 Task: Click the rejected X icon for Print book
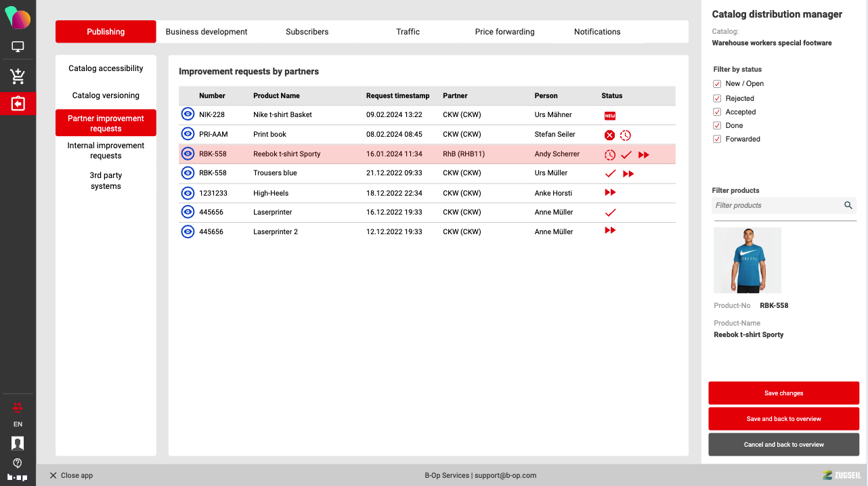pos(609,135)
